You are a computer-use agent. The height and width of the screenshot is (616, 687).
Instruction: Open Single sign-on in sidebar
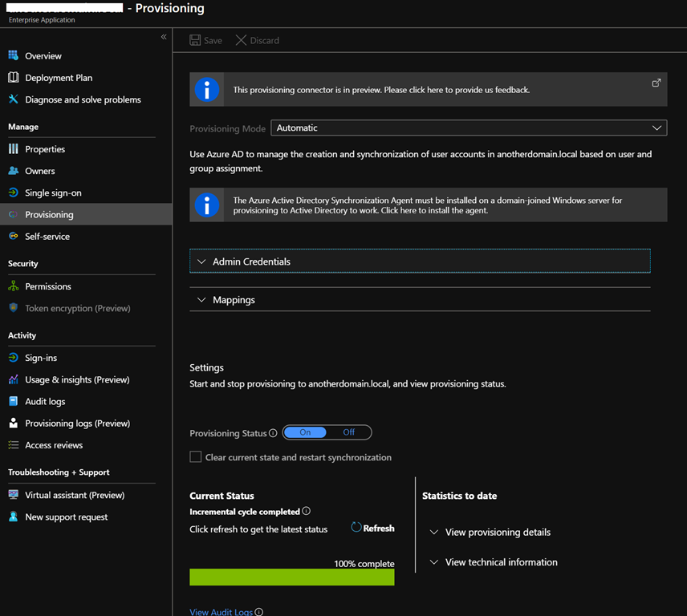(53, 192)
